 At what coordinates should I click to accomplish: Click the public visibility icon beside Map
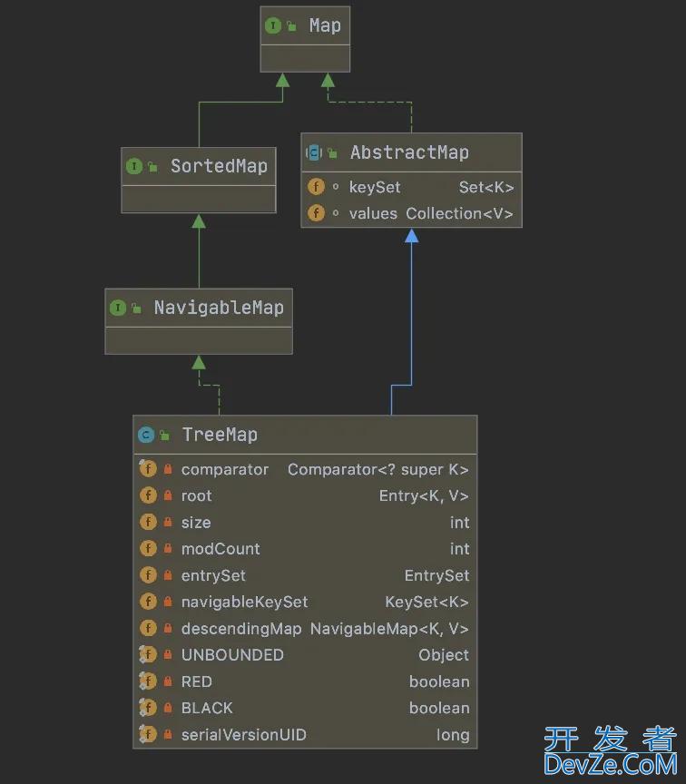coord(291,26)
